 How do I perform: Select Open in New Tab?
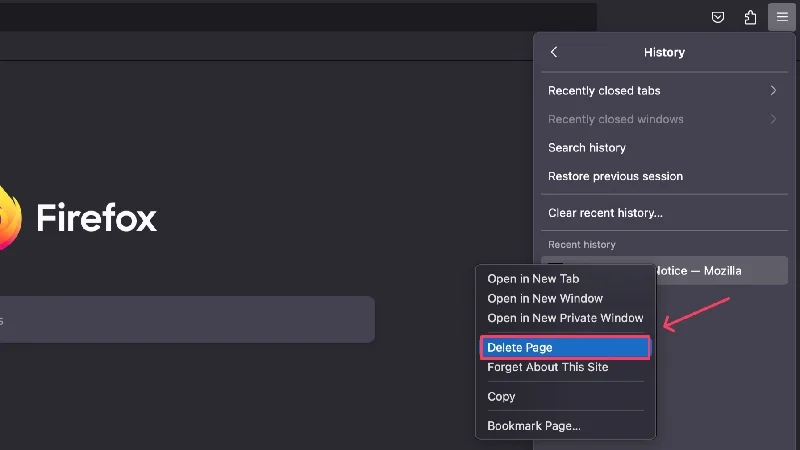pyautogui.click(x=533, y=279)
